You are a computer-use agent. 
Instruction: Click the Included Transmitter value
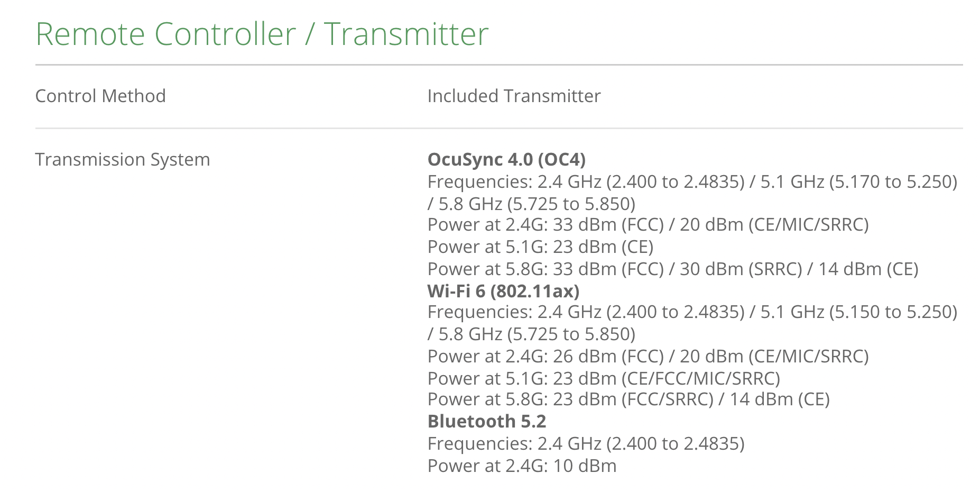[514, 96]
